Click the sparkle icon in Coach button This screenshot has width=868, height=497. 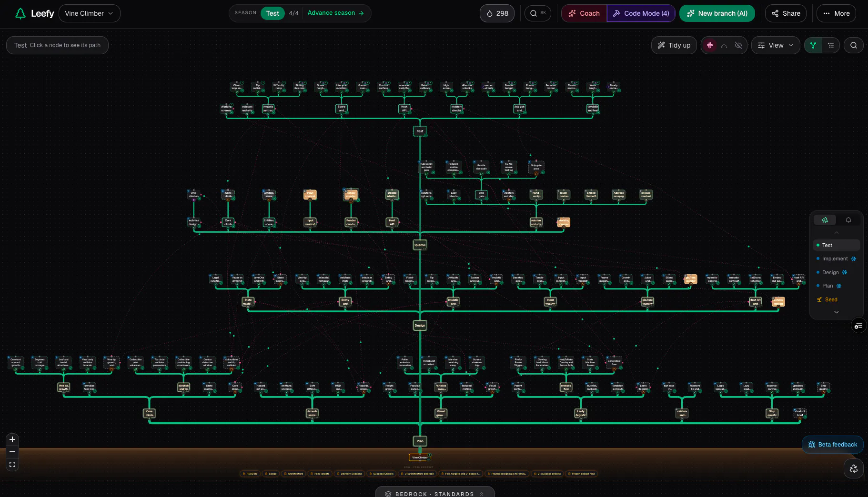coord(572,13)
